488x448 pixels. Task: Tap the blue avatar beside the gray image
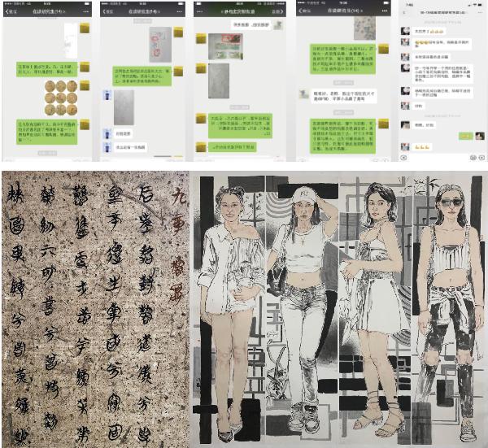[x=107, y=95]
